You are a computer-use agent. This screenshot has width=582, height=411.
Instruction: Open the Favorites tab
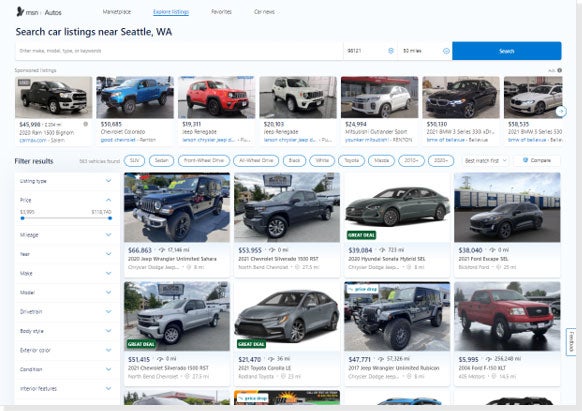coord(221,12)
